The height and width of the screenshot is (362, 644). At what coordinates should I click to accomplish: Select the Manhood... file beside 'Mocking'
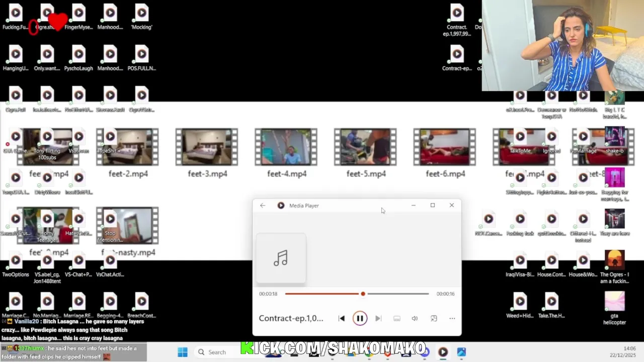click(110, 18)
